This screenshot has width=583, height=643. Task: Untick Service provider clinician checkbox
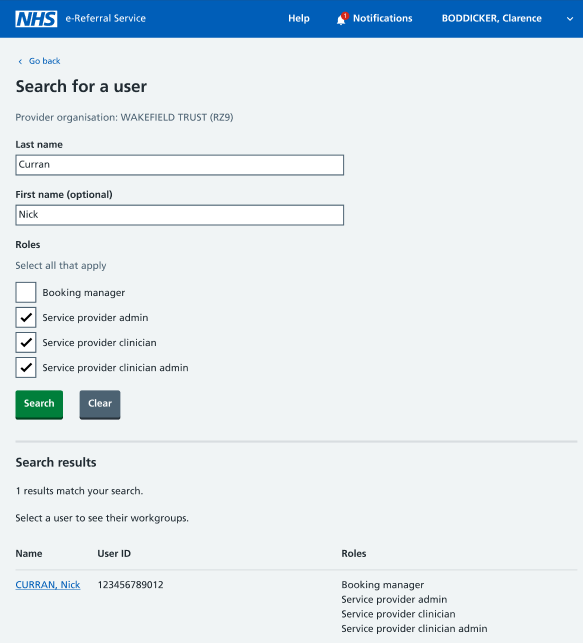[x=26, y=342]
